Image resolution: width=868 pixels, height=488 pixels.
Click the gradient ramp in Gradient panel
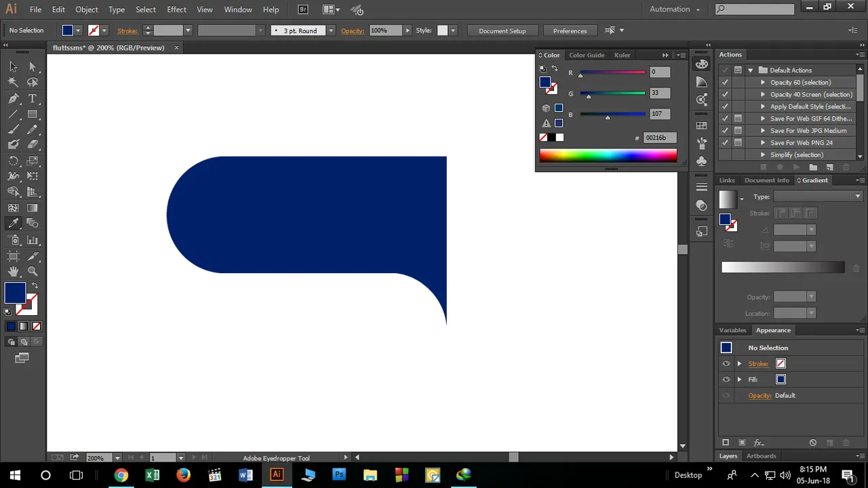click(x=783, y=268)
